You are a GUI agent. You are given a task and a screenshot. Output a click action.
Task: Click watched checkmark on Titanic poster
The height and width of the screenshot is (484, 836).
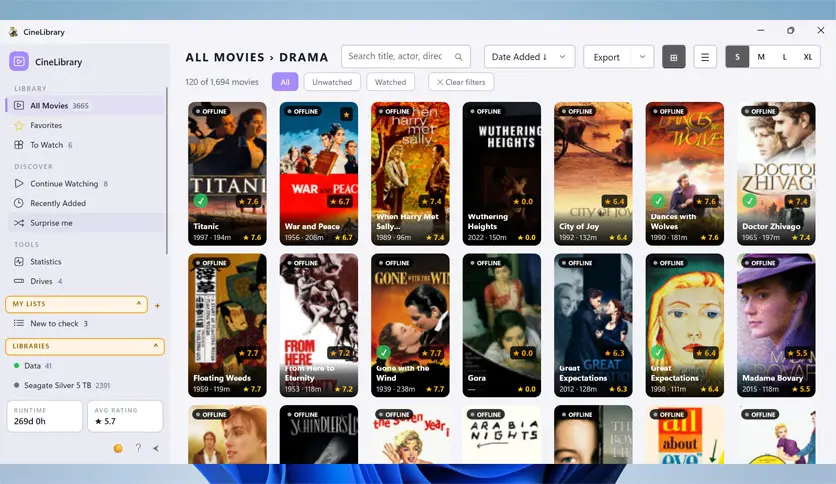point(201,201)
